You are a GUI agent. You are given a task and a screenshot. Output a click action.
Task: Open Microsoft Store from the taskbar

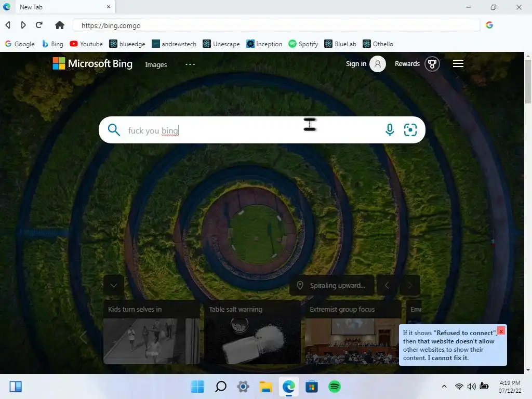click(312, 387)
